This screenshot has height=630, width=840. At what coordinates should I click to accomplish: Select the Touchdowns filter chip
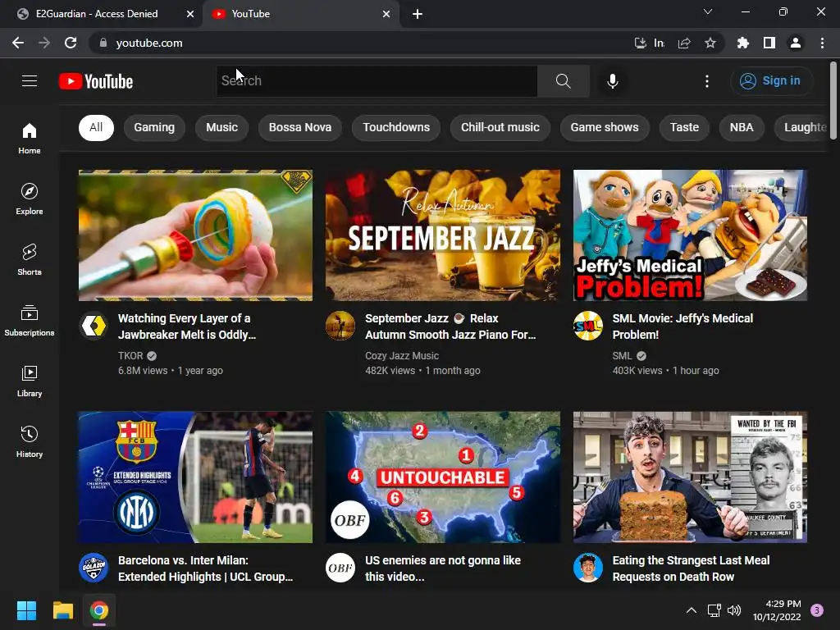pyautogui.click(x=396, y=127)
